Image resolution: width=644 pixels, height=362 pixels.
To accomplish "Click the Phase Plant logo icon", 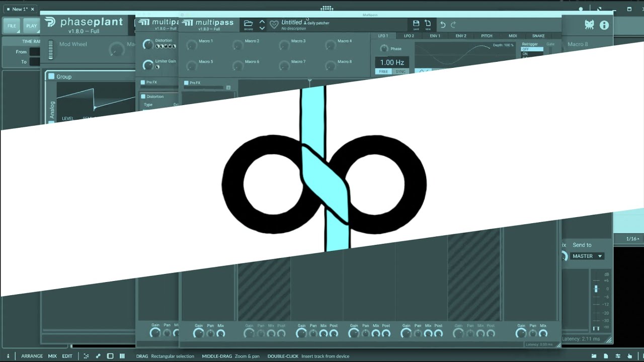I will [50, 22].
